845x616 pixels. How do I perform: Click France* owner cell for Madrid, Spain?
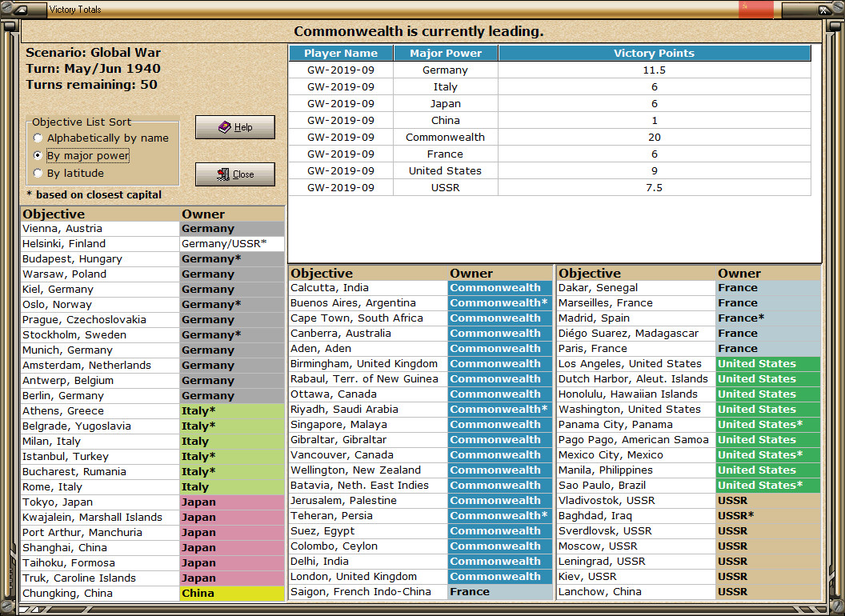click(x=768, y=318)
